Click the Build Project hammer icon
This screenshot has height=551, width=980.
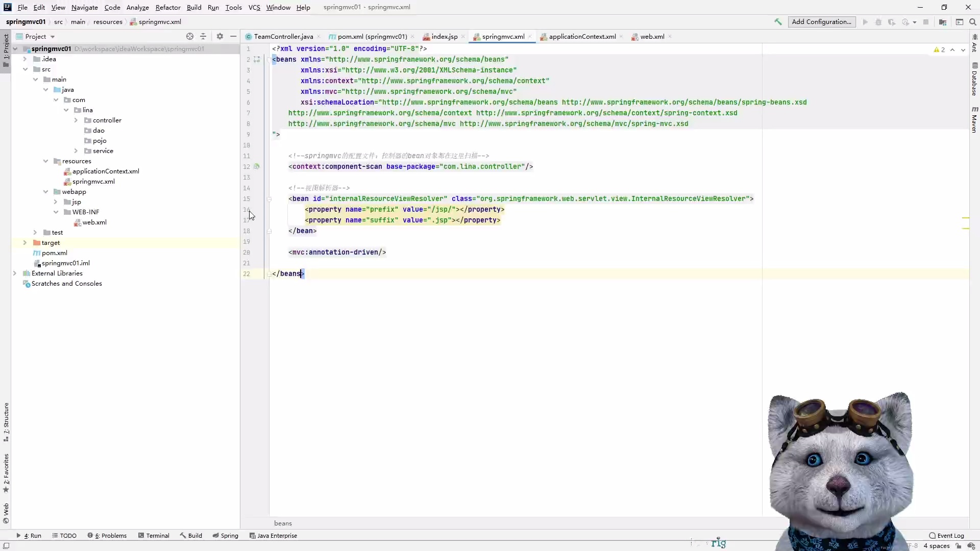[778, 22]
